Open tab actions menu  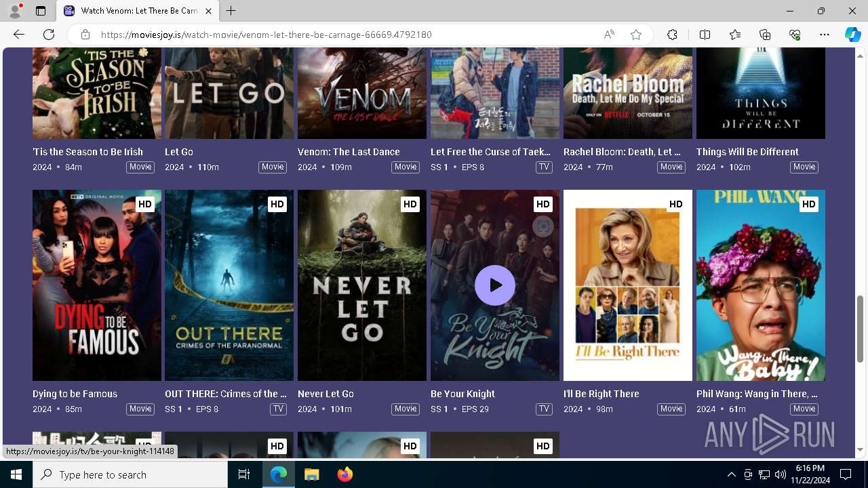(41, 11)
